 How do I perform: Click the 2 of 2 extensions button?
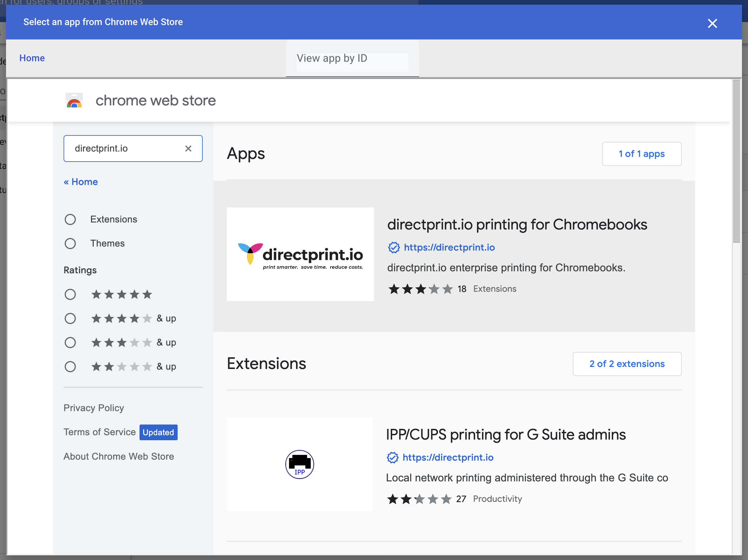pyautogui.click(x=627, y=364)
